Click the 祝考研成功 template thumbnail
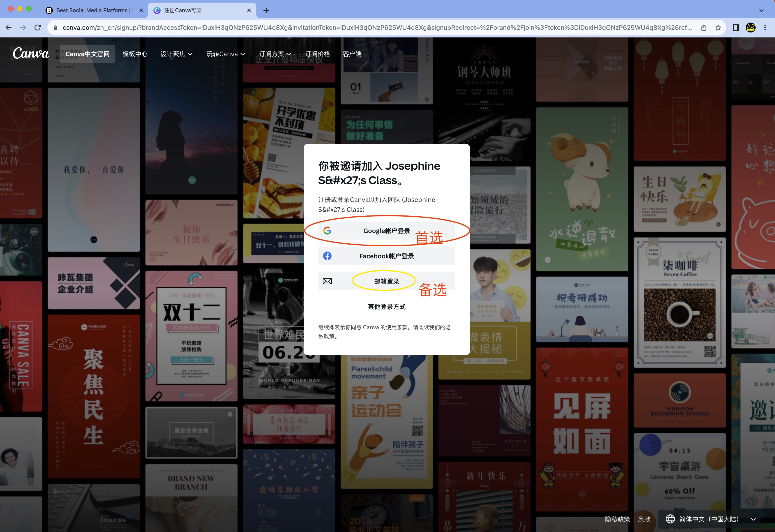The image size is (775, 532). click(x=582, y=309)
